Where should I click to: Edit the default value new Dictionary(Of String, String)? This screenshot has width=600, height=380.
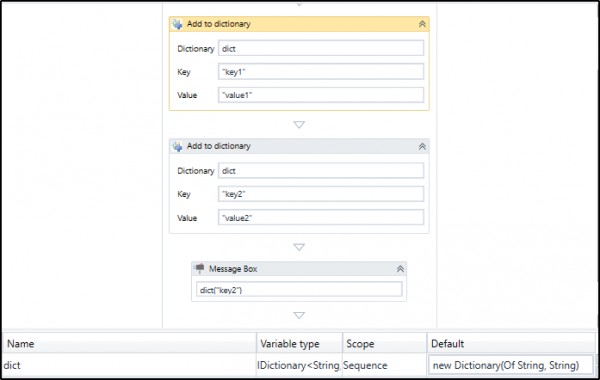pos(510,365)
